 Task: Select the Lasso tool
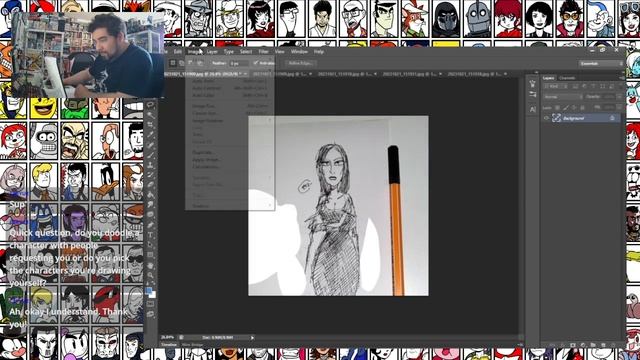150,105
